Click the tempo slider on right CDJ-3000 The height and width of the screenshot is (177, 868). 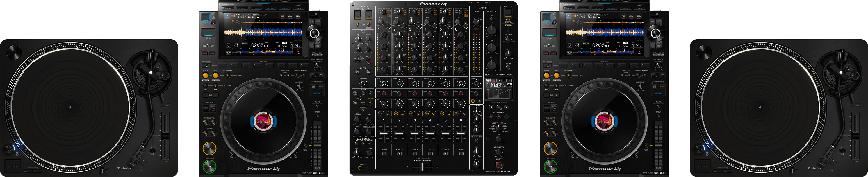click(x=658, y=145)
